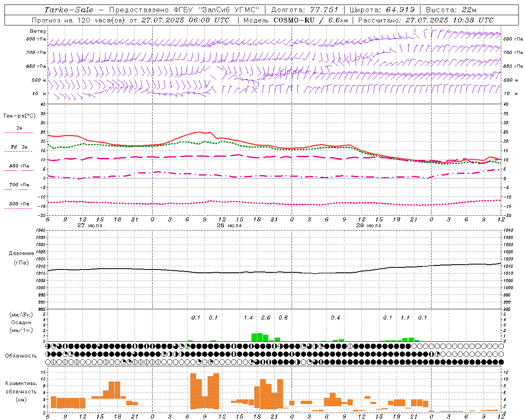Select the 'Модель COSMO-RU / 6.6км' text
525x420 pixels.
(x=296, y=20)
